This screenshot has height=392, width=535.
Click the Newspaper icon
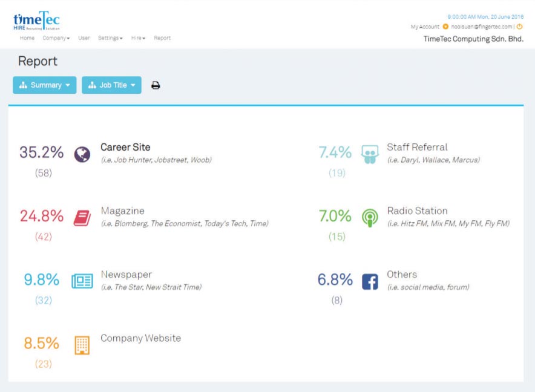pyautogui.click(x=82, y=281)
